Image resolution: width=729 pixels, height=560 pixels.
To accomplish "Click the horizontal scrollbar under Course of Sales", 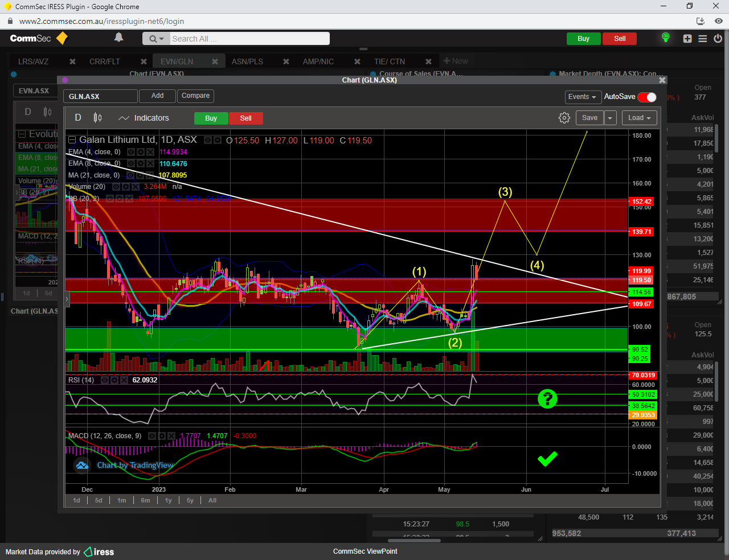I will tap(414, 541).
